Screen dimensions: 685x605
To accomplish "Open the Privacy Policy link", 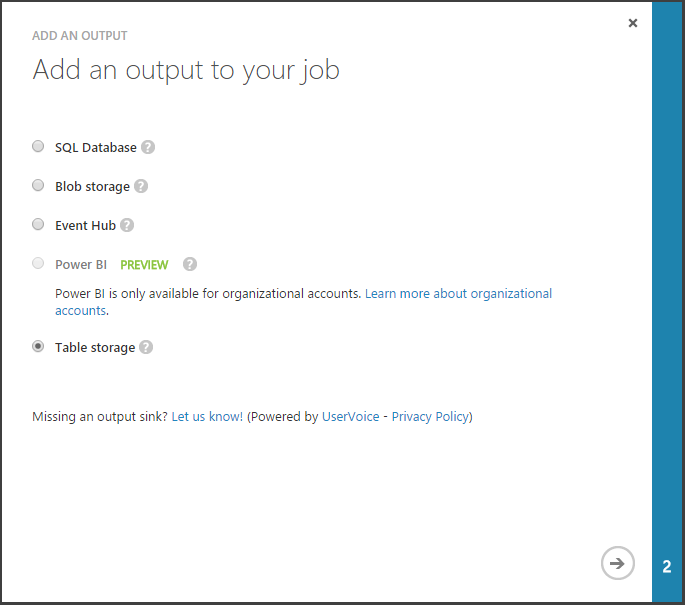I will tap(430, 417).
